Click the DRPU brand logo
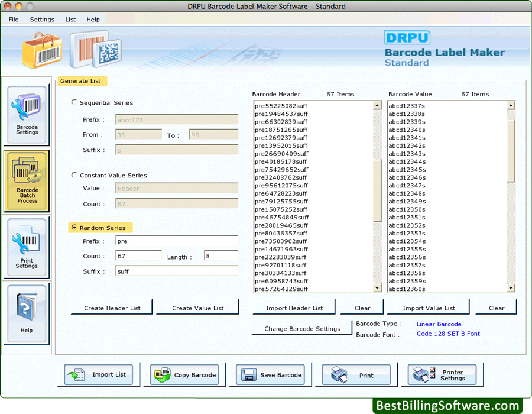The height and width of the screenshot is (414, 532). tap(407, 37)
